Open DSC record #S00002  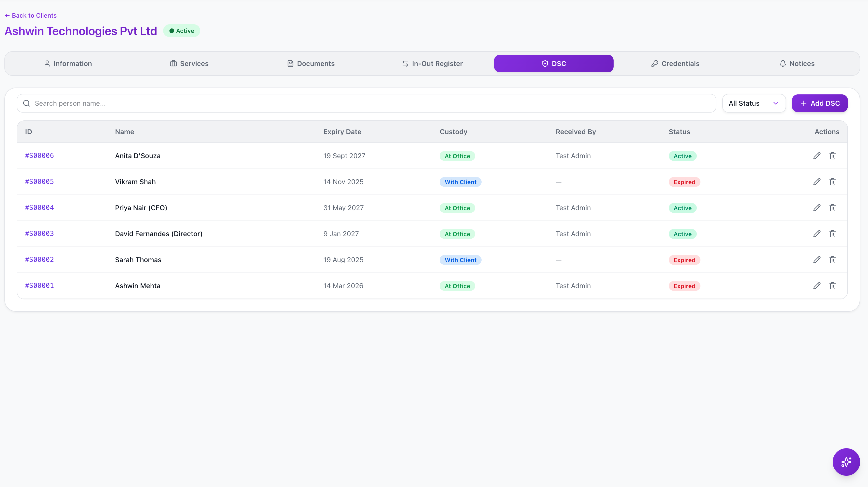(x=39, y=260)
